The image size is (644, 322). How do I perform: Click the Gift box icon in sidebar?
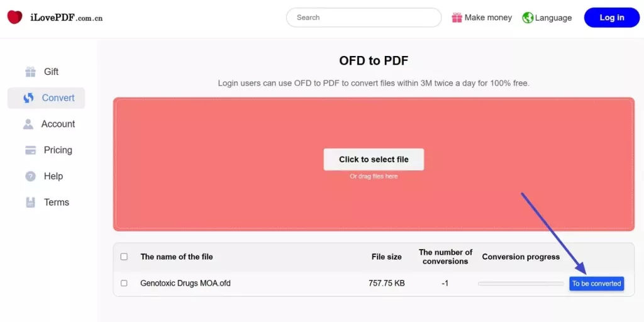30,72
